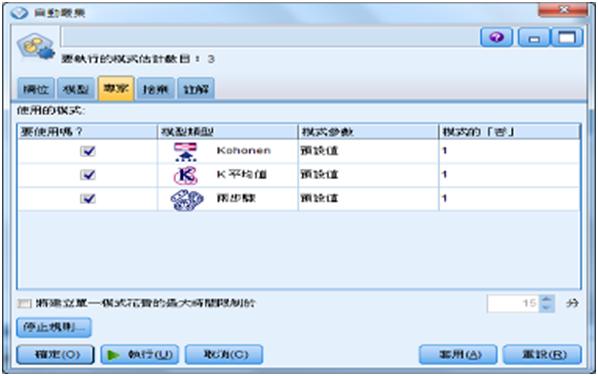Click the 模型類型 column header
The image size is (598, 376).
(x=228, y=132)
